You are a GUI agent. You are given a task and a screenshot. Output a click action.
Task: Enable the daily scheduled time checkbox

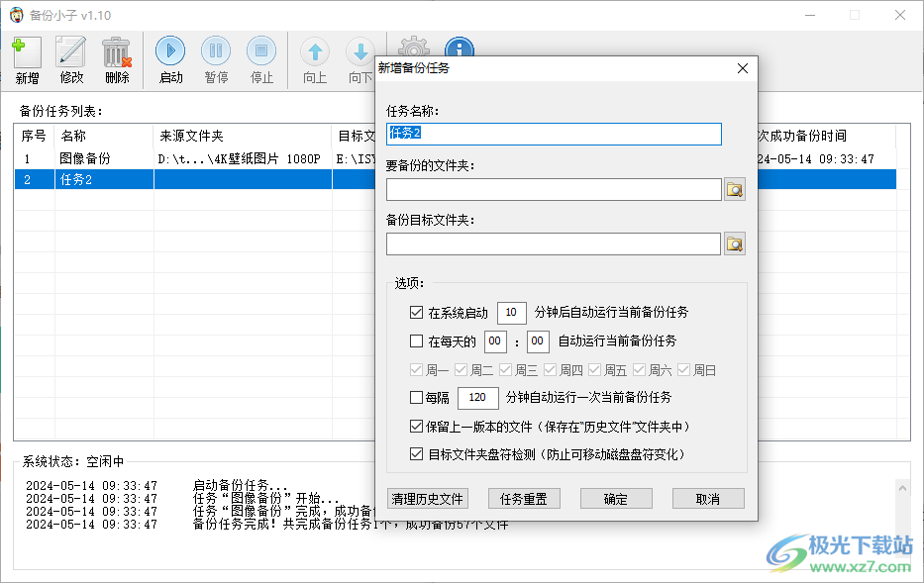coord(416,341)
